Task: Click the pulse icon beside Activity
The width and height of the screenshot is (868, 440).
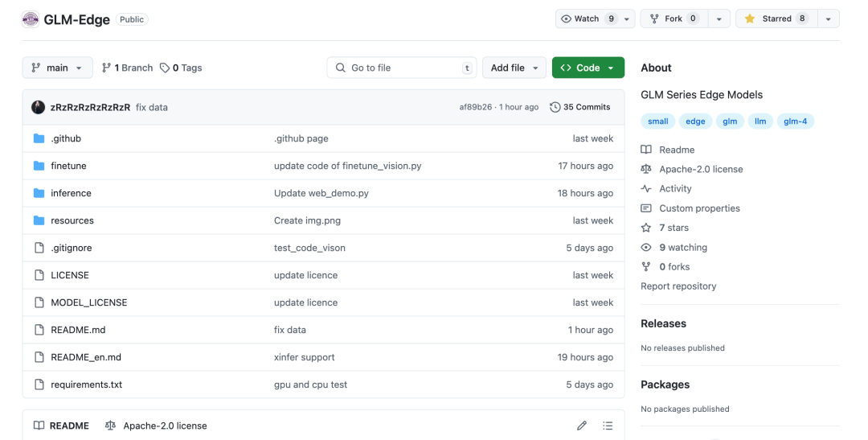Action: click(646, 188)
